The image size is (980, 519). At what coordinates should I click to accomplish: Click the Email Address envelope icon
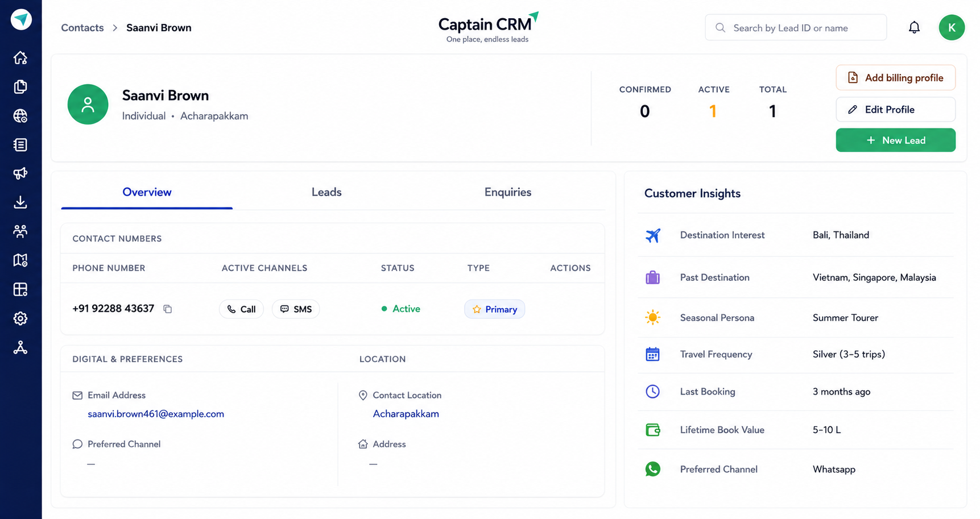pos(77,395)
